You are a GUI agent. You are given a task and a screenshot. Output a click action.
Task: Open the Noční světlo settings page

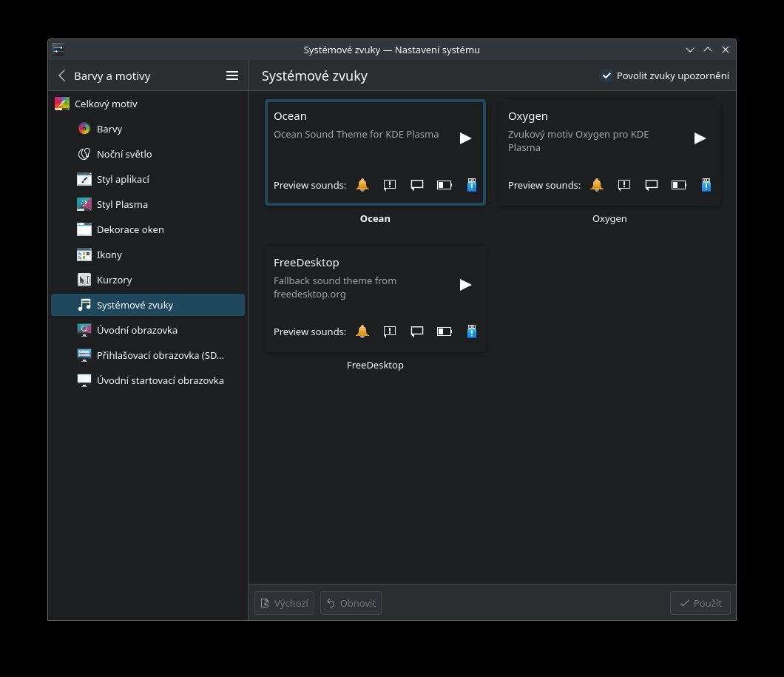point(124,154)
